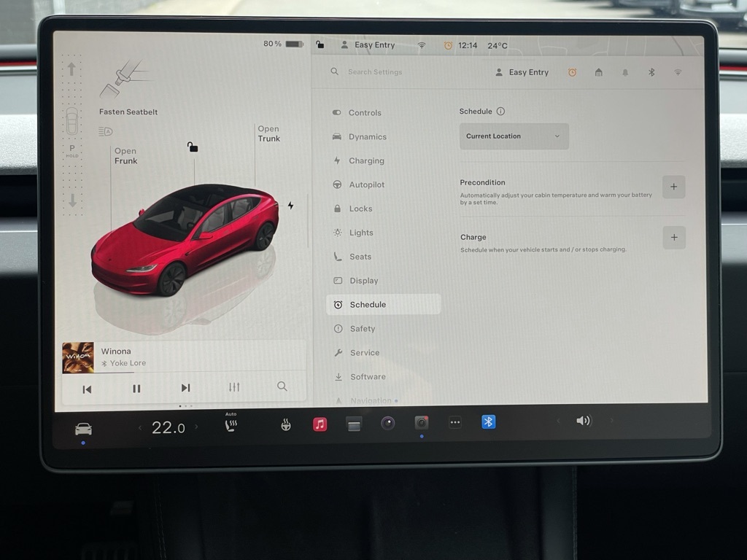
Task: Open the Apple Music app in dock
Action: tap(320, 424)
